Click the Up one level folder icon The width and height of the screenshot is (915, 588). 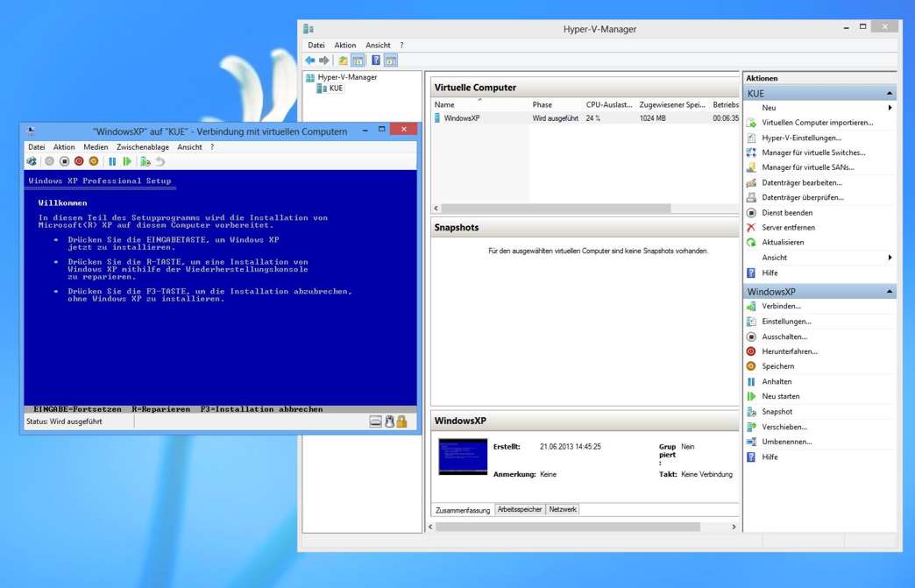[344, 60]
